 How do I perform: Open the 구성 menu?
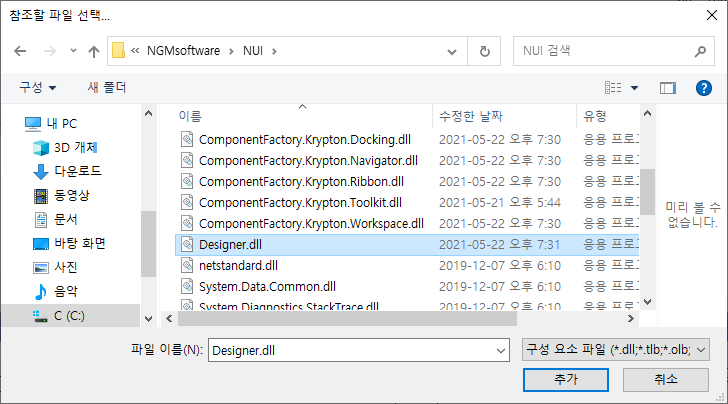pos(38,87)
